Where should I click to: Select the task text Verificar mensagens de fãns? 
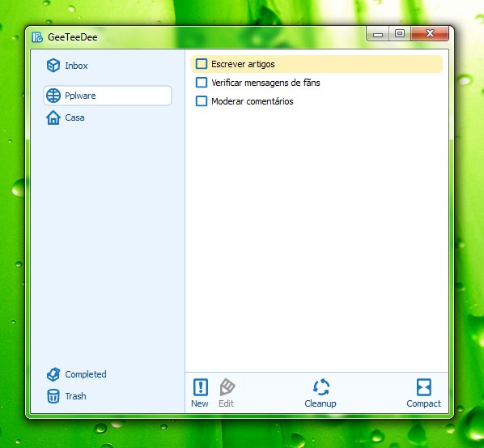(265, 83)
